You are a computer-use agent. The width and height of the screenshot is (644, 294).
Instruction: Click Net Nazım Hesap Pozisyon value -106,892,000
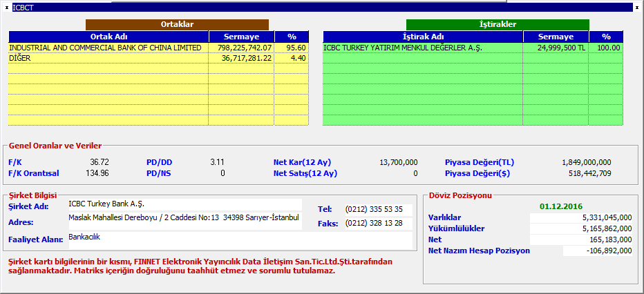click(x=598, y=251)
